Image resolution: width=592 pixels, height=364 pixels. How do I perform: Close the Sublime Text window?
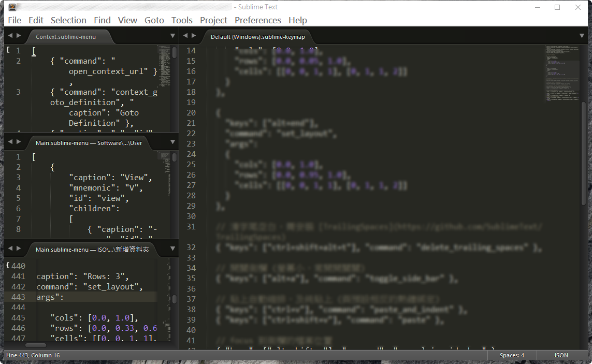pyautogui.click(x=577, y=7)
